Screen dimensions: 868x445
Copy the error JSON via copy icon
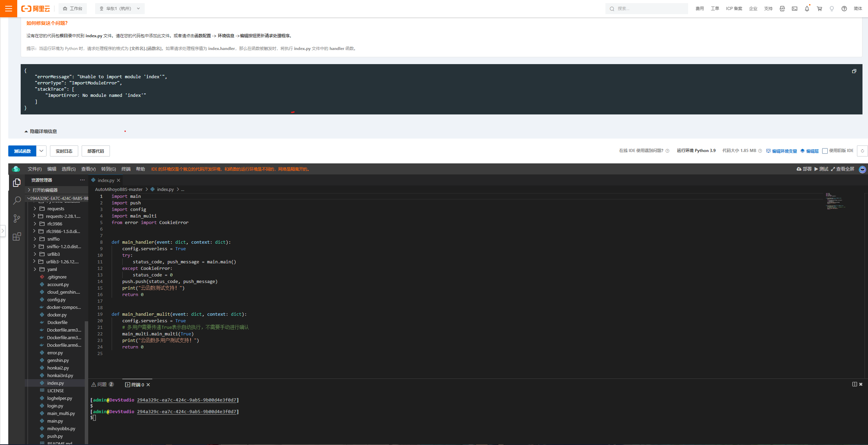tap(854, 71)
